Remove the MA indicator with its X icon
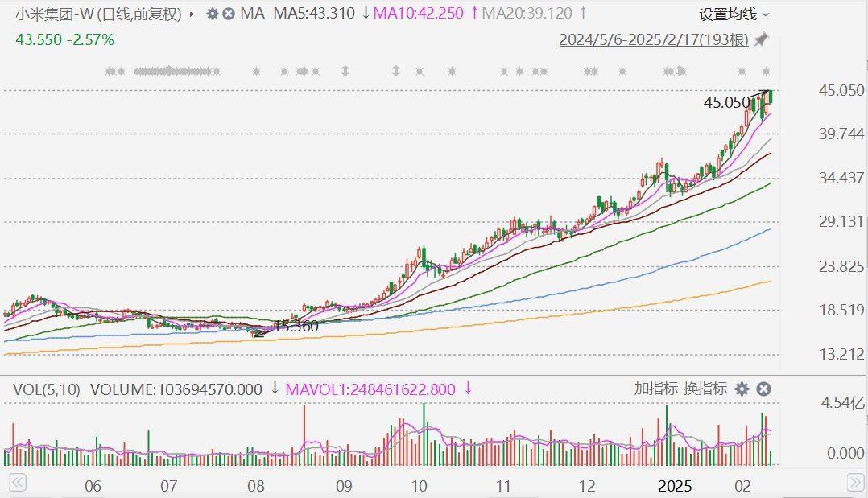Screen dimensions: 868x498 pyautogui.click(x=229, y=14)
